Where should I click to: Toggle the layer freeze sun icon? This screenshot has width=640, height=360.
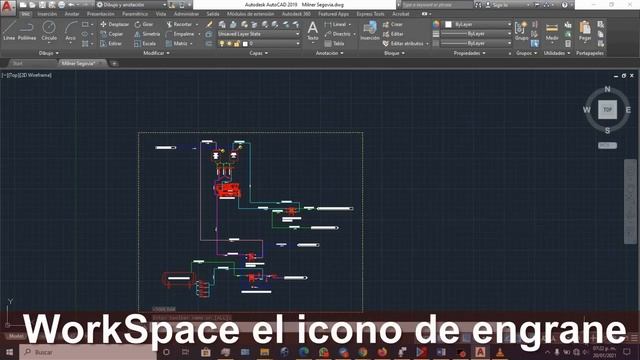(229, 43)
